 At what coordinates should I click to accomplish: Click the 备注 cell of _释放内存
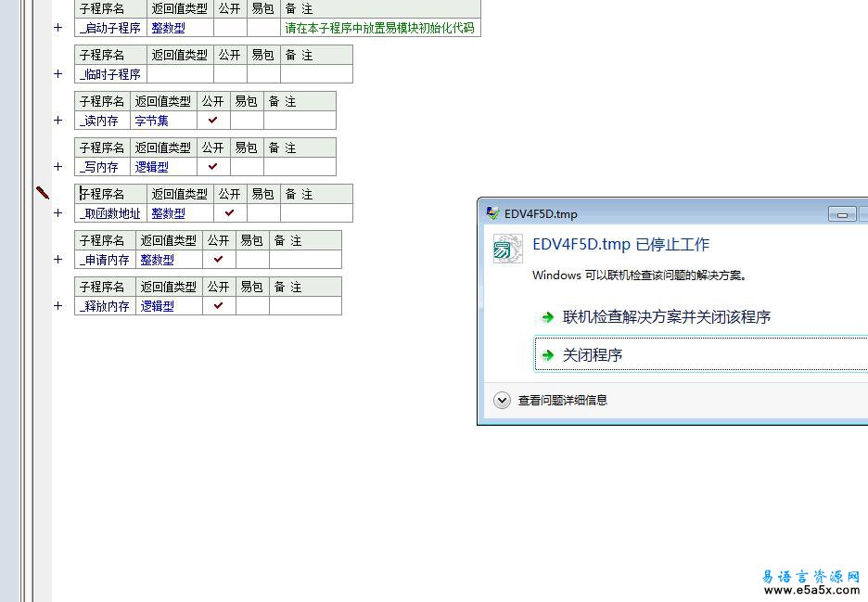(306, 306)
